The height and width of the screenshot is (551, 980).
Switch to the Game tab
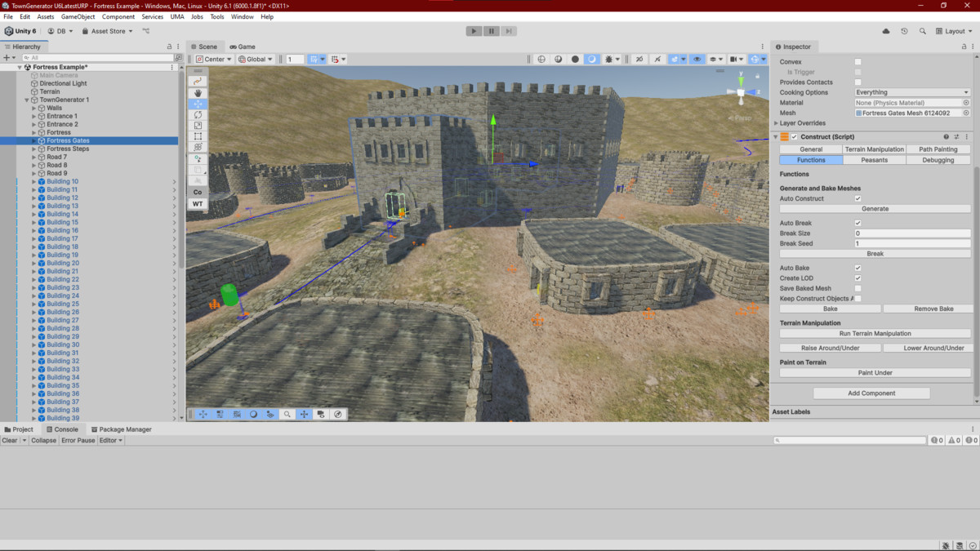(x=243, y=47)
